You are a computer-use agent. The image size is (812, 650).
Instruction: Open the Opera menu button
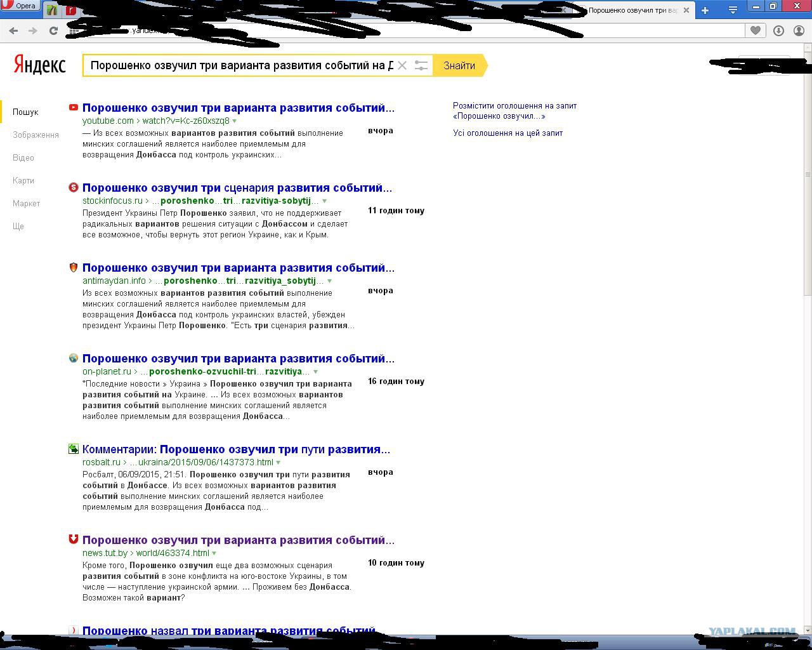pos(20,6)
